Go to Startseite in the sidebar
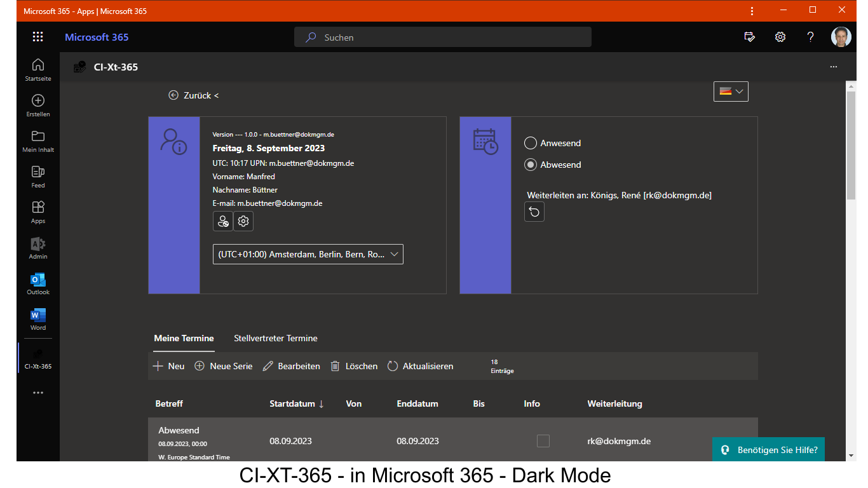This screenshot has width=868, height=488. [38, 69]
